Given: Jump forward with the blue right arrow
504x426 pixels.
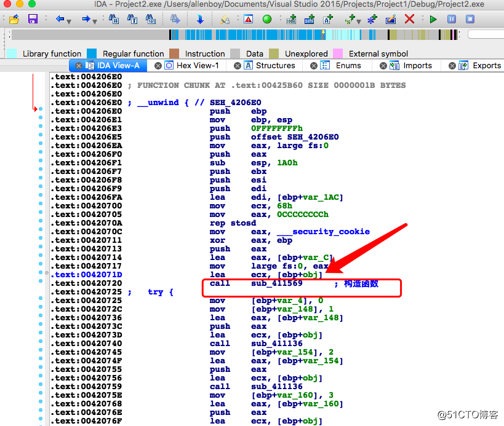Looking at the screenshot, I should pos(86,19).
